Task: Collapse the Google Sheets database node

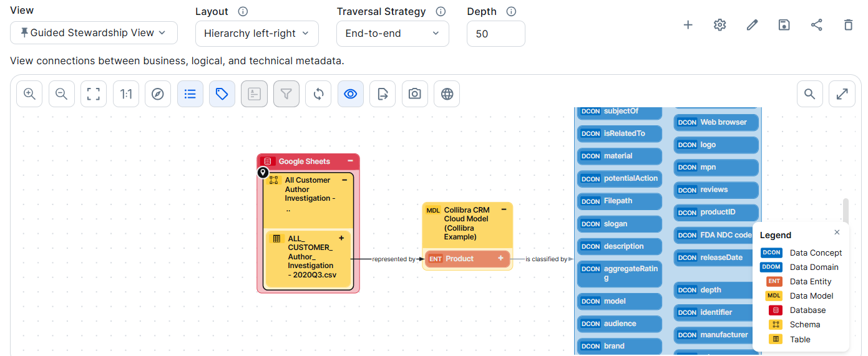Action: 351,161
